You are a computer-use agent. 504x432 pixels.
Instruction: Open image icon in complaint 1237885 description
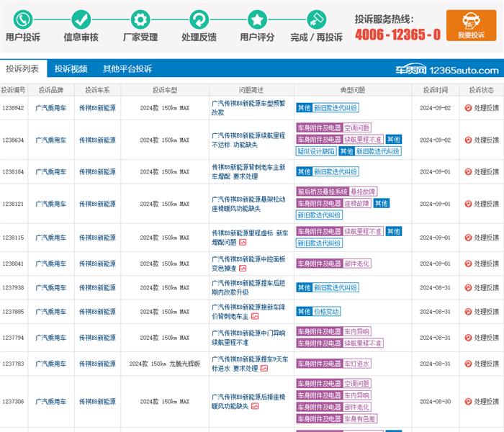pyautogui.click(x=255, y=316)
